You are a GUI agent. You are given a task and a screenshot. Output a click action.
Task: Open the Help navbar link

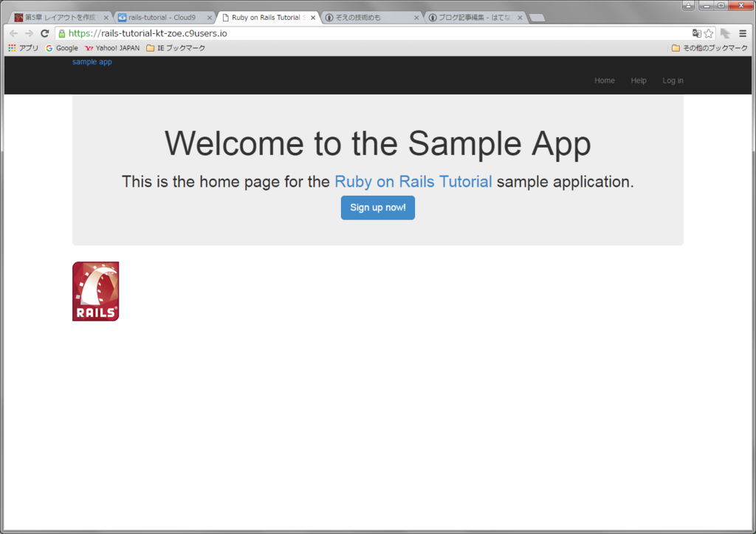[639, 81]
